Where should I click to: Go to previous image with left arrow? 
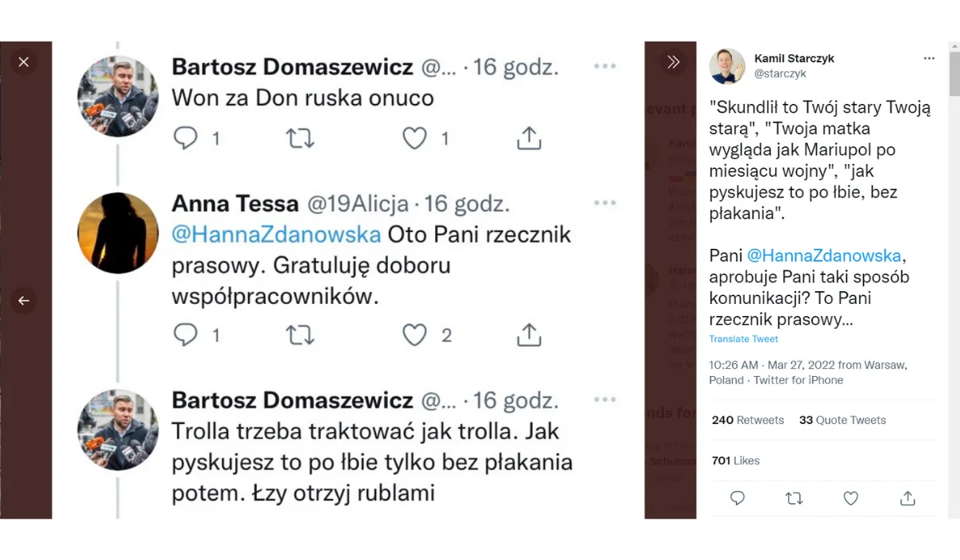click(x=23, y=301)
